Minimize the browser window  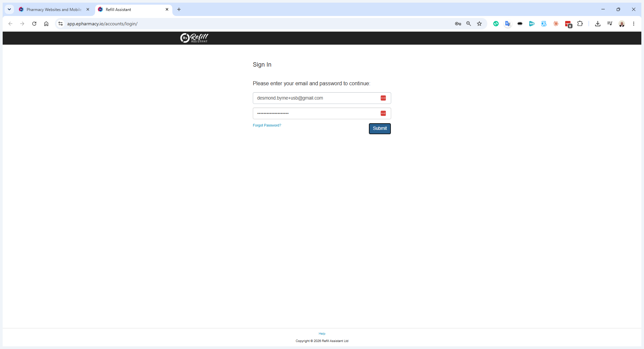(x=603, y=9)
